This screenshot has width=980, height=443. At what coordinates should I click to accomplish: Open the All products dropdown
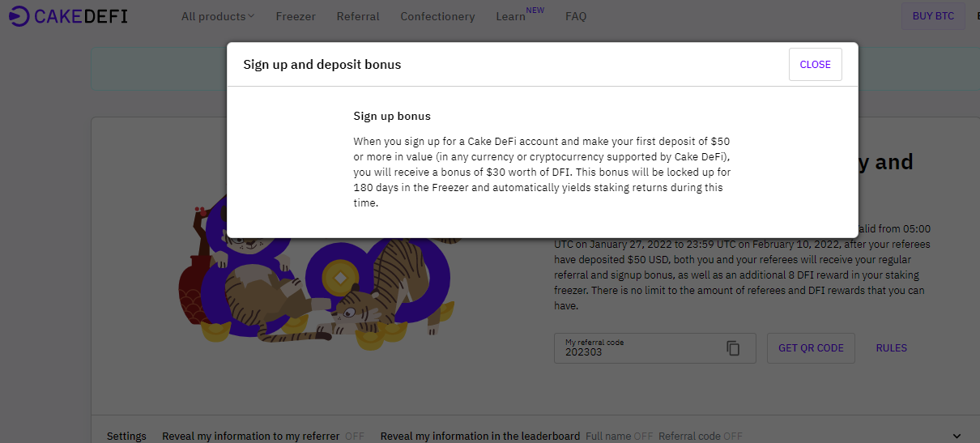tap(218, 16)
